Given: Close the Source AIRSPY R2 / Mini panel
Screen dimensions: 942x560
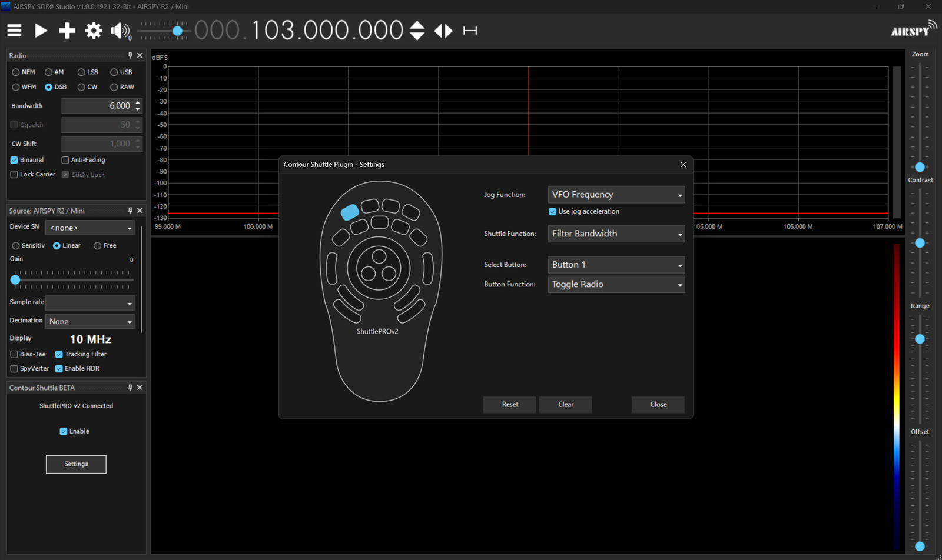Looking at the screenshot, I should (x=140, y=211).
